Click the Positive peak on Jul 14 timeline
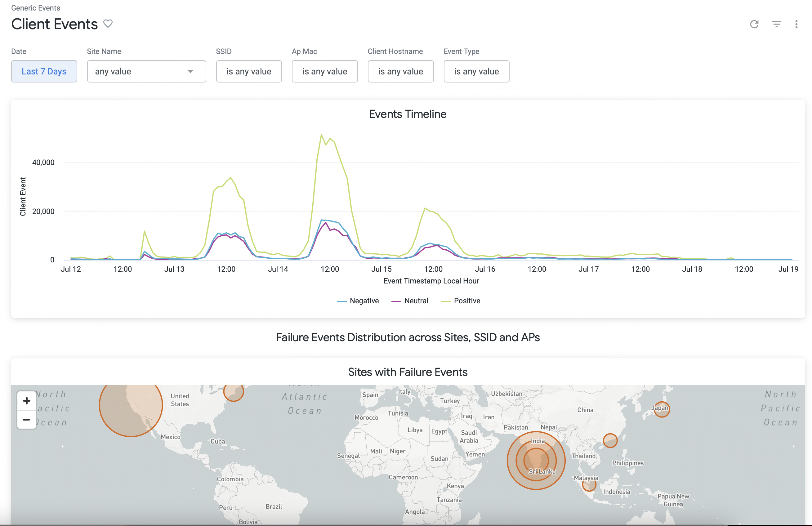Image resolution: width=812 pixels, height=526 pixels. pos(321,135)
